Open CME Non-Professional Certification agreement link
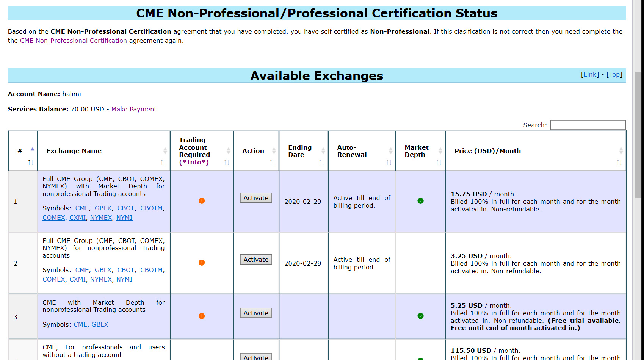This screenshot has height=360, width=644. pos(74,41)
